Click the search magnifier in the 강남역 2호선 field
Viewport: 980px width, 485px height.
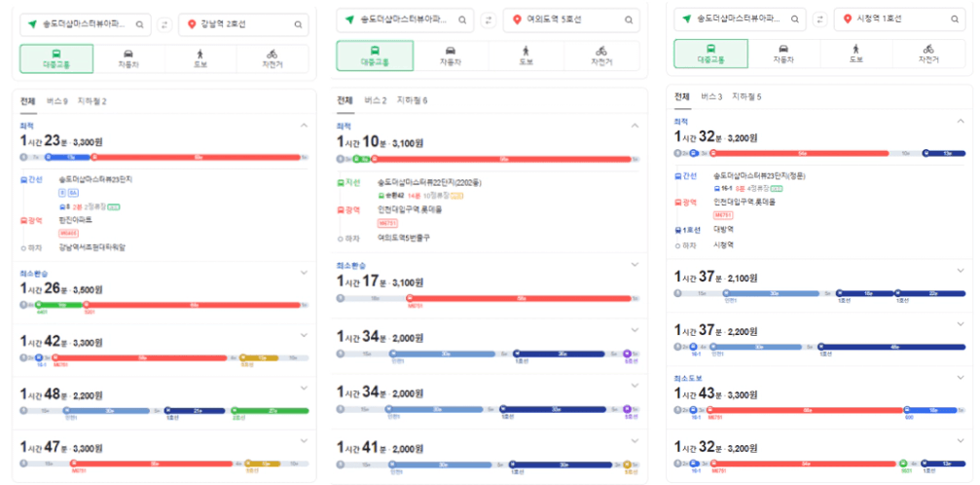(x=298, y=24)
